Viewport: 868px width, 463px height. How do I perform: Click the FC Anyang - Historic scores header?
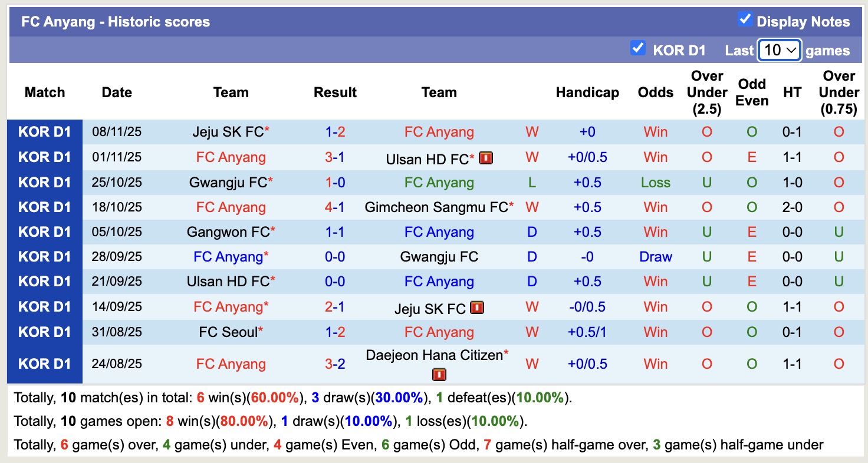pyautogui.click(x=116, y=21)
